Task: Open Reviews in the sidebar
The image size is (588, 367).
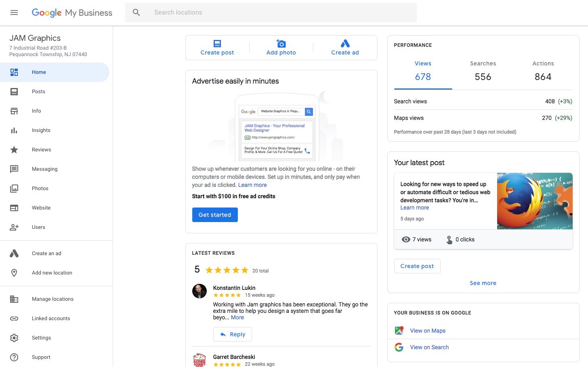Action: click(42, 150)
